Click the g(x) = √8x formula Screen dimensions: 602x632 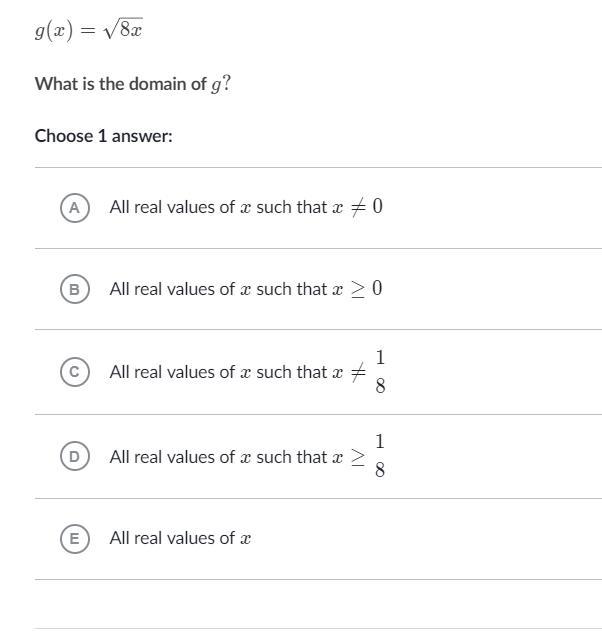89,30
